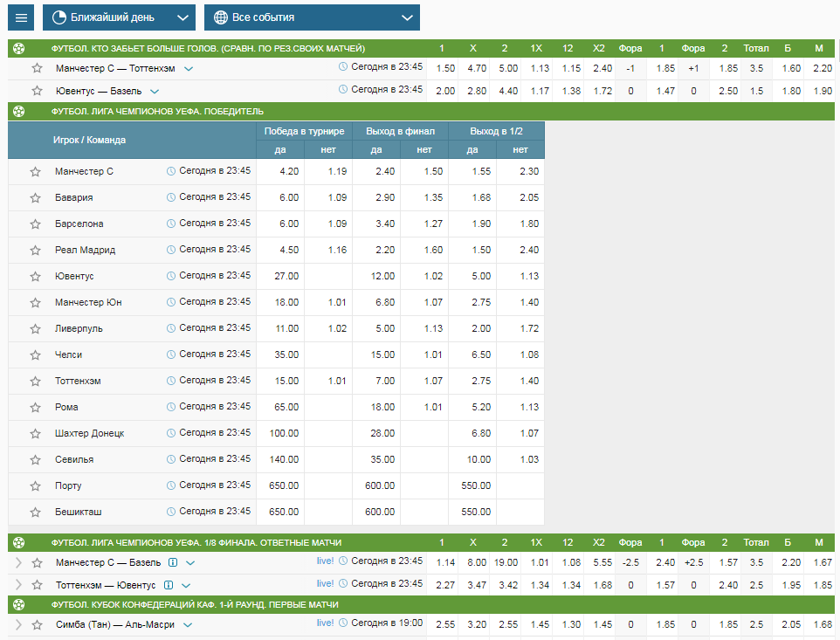Viewport: 840px width, 640px height.
Task: Click the soccer ball icon beside Кубок Конфедераций КАФ
Action: pyautogui.click(x=19, y=604)
